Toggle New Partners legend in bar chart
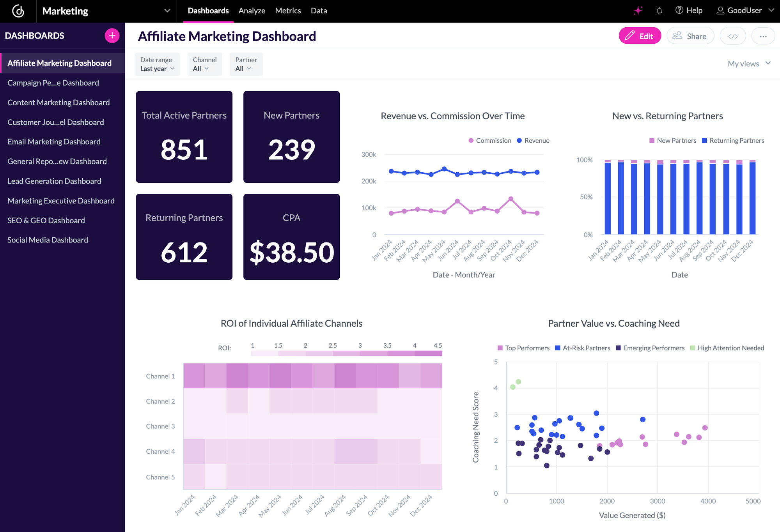 tap(672, 140)
